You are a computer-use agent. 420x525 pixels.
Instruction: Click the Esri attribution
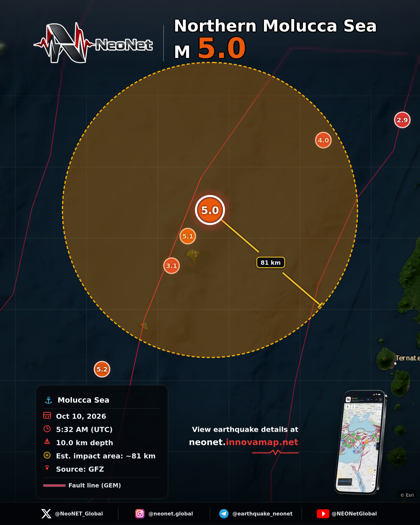pyautogui.click(x=407, y=495)
